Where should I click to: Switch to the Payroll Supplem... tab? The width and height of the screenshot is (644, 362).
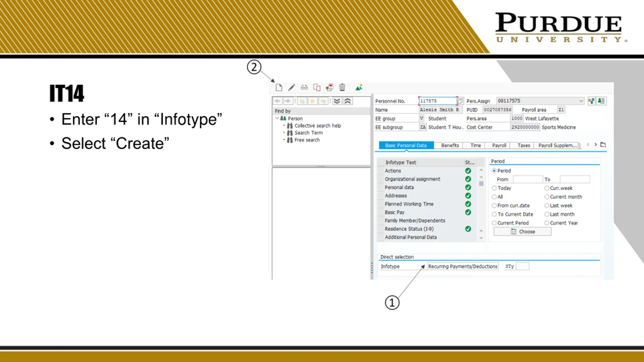coord(557,145)
